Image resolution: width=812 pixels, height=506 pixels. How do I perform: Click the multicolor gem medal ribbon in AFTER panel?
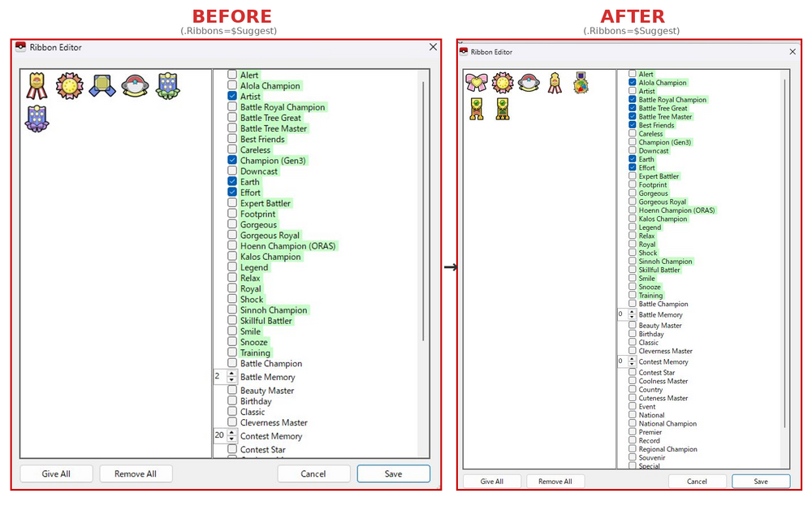(581, 82)
